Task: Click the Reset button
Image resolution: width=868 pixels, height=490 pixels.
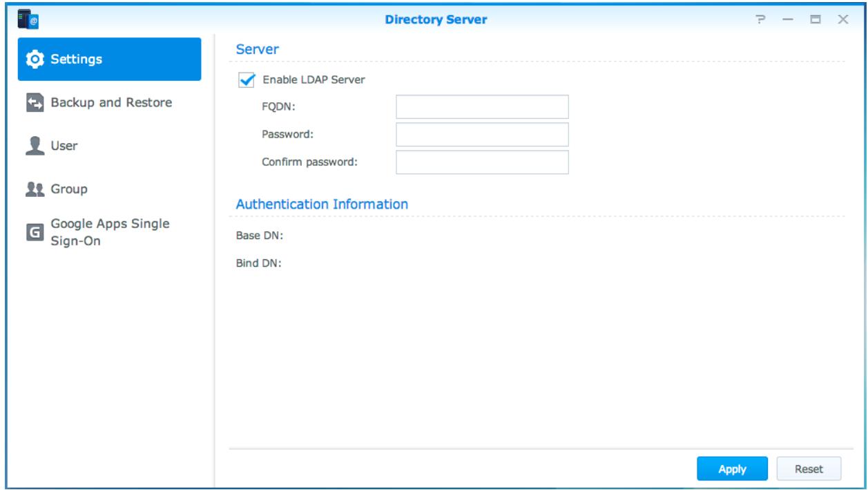Action: click(809, 469)
